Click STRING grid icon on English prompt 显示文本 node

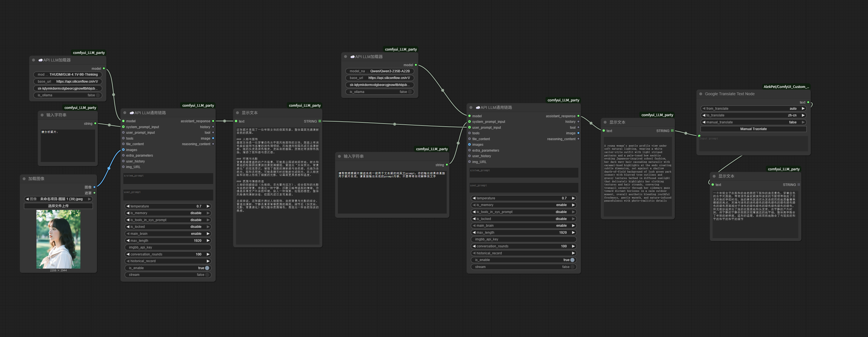pos(672,131)
